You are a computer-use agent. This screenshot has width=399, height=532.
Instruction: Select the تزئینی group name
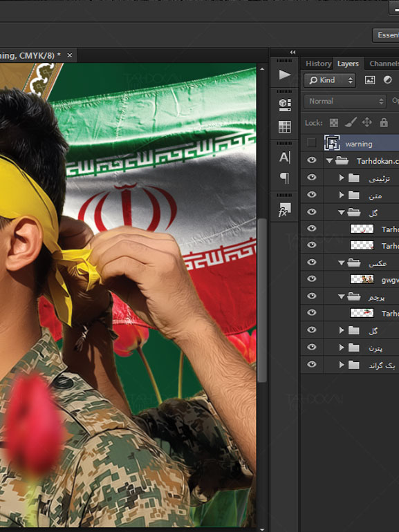pyautogui.click(x=379, y=178)
